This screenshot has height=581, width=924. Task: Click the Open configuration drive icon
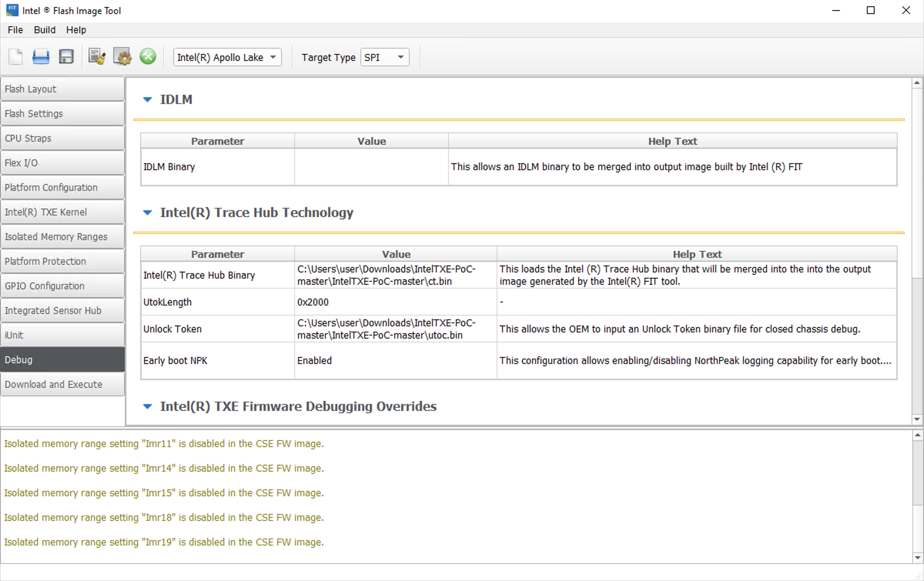point(41,57)
